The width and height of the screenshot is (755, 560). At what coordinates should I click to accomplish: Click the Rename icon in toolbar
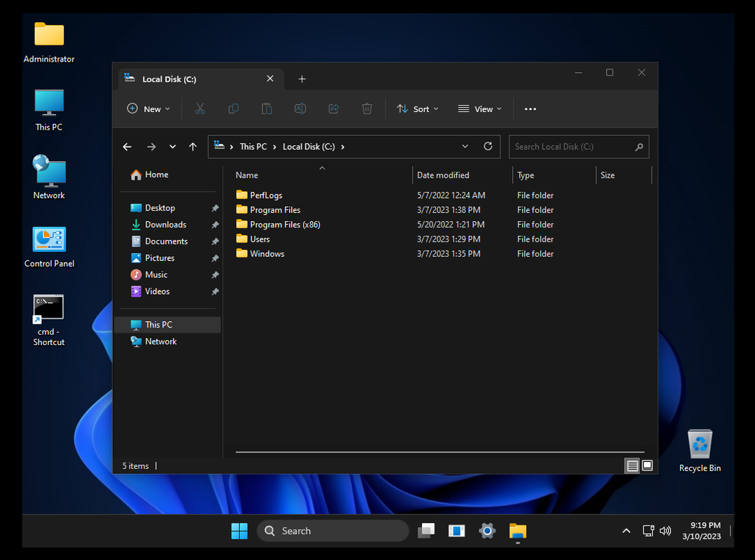click(x=300, y=108)
